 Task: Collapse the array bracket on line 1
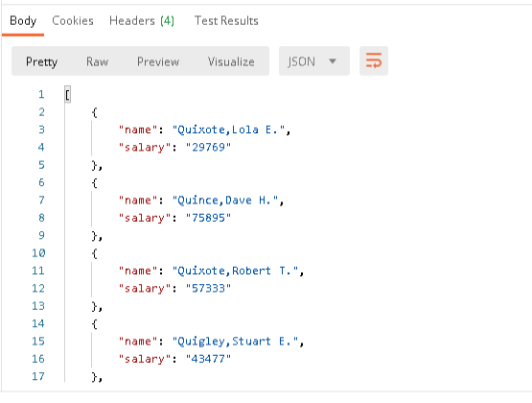point(67,94)
